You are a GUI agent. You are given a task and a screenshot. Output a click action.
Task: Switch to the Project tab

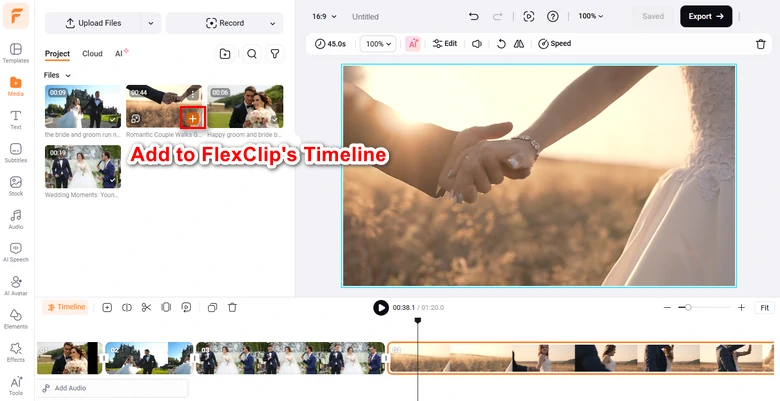point(57,54)
